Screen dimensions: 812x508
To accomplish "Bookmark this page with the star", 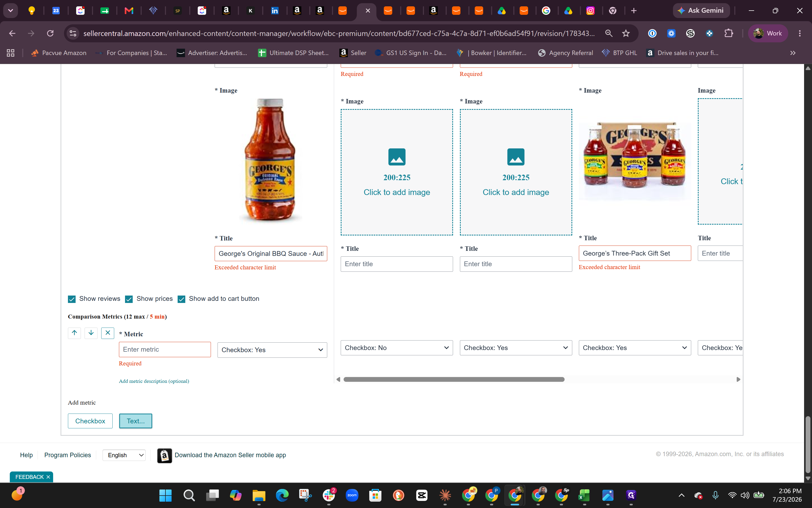I will tap(626, 33).
